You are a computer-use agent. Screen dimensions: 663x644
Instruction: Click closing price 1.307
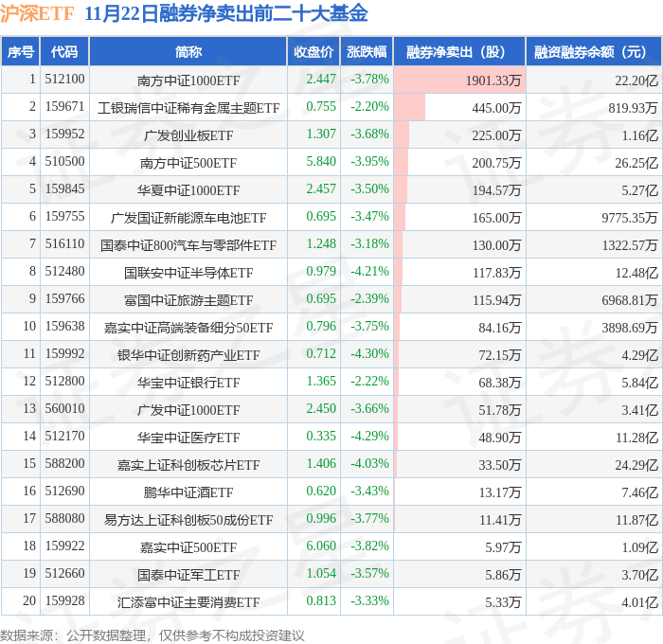(x=321, y=134)
